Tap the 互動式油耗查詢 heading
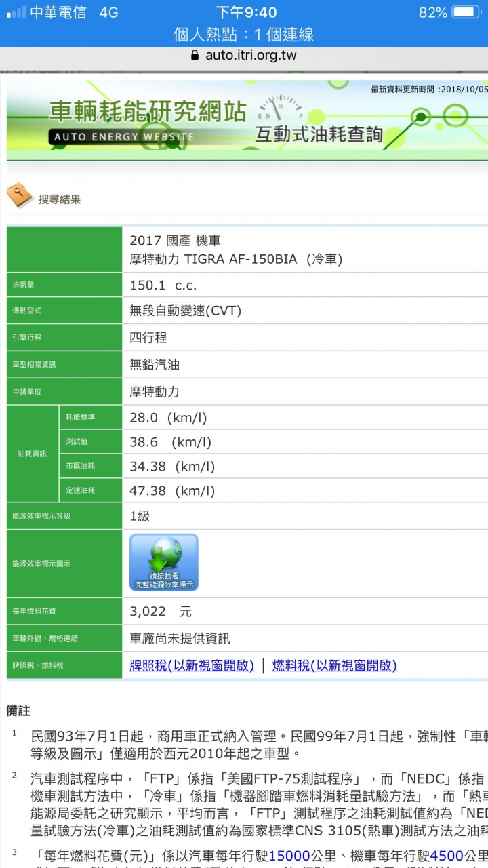 point(319,134)
